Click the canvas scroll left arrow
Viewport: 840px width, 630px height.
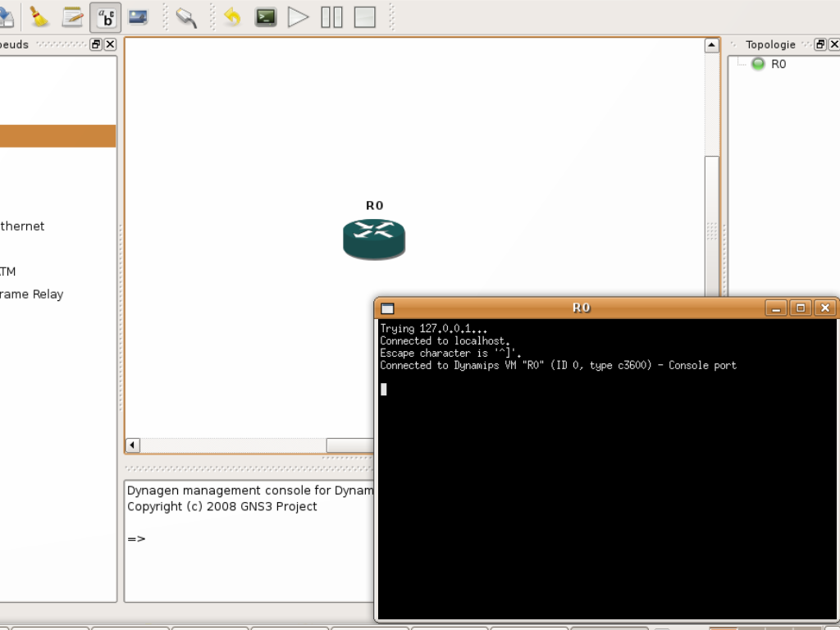pos(132,445)
